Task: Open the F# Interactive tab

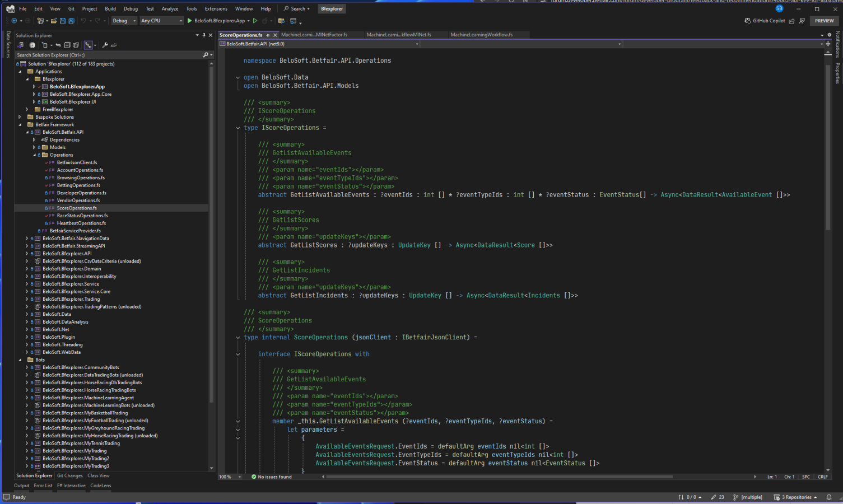Action: 71,486
